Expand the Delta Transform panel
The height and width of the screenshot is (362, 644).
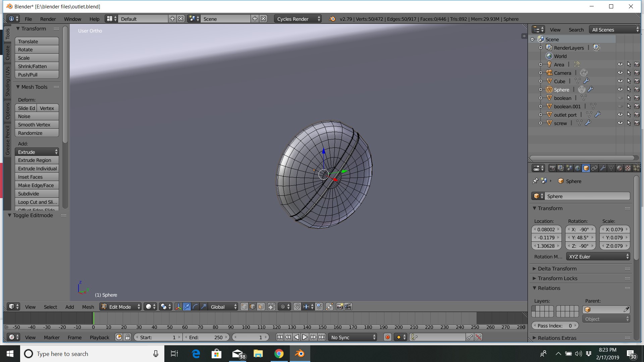[x=557, y=268]
